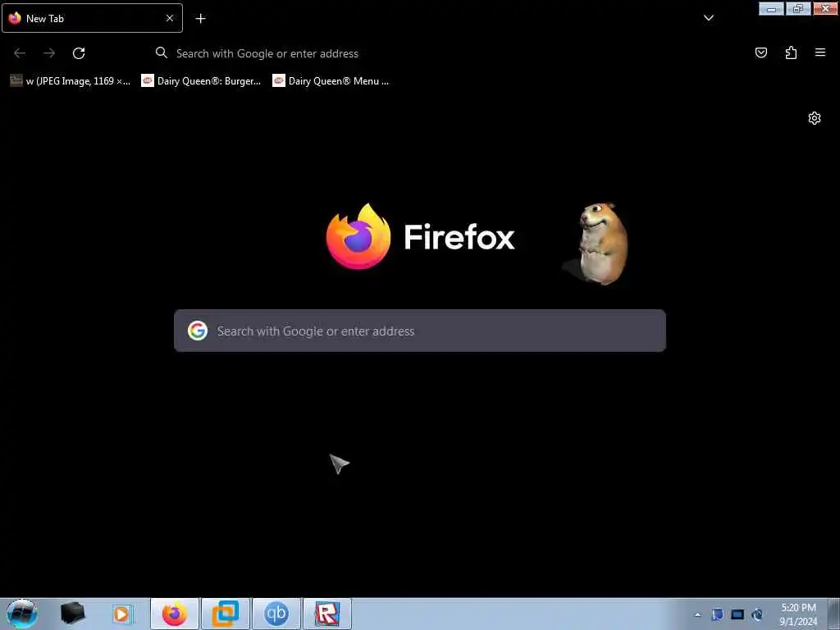Click the Show desktop strip
The width and height of the screenshot is (840, 630).
point(833,614)
